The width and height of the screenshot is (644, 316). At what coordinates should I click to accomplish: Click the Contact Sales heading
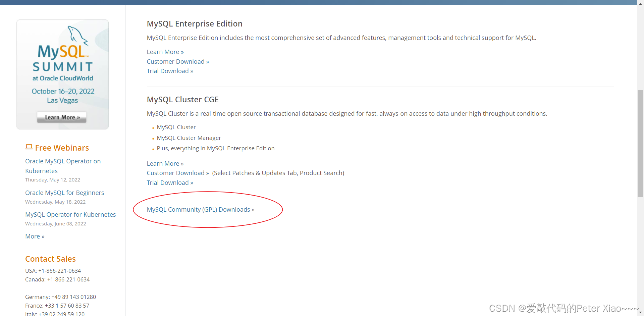(50, 259)
